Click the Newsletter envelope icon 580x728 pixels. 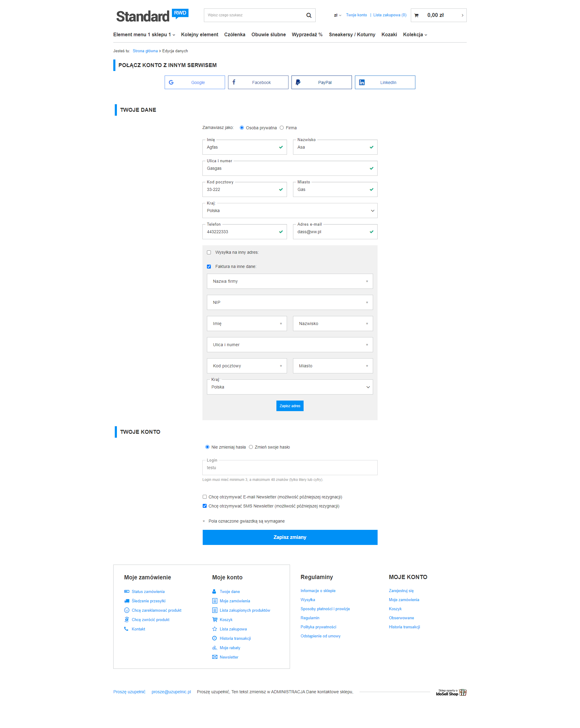215,657
